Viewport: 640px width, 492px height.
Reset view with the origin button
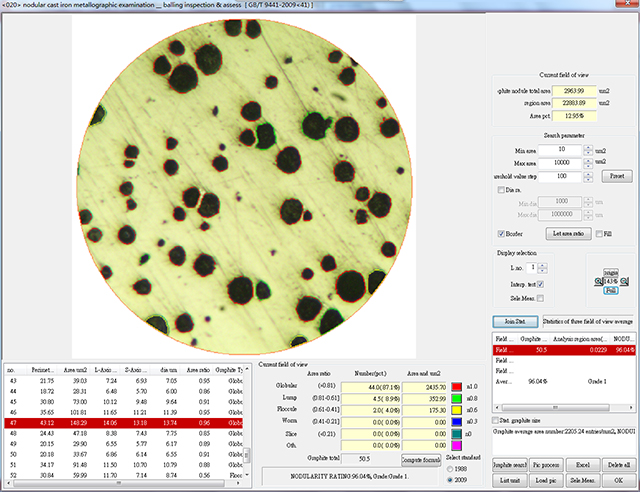coord(611,272)
